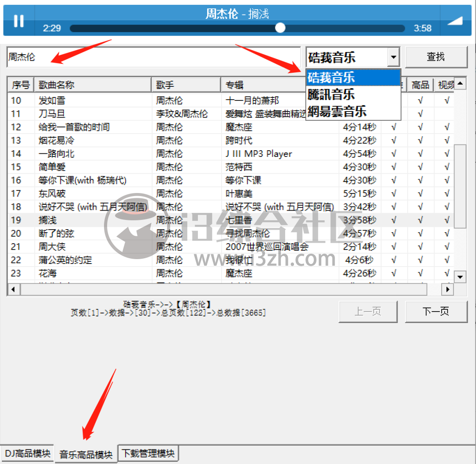Open the music source dropdown arrow
Image resolution: width=476 pixels, height=464 pixels.
pos(394,57)
